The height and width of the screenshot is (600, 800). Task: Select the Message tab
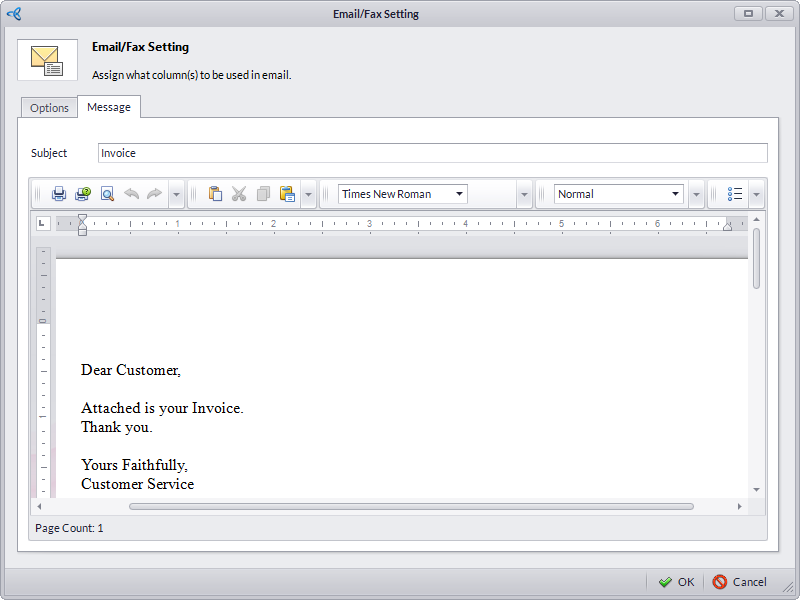[109, 107]
